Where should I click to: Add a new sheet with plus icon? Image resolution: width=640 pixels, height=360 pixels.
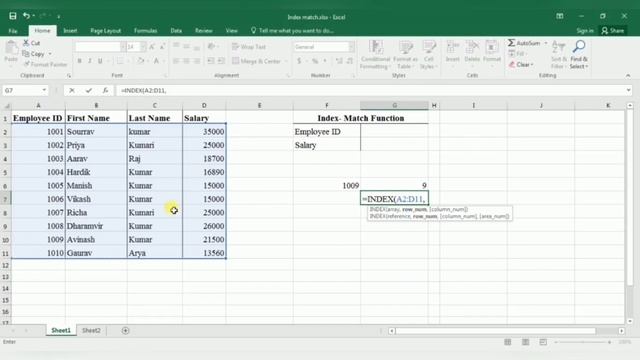tap(125, 331)
